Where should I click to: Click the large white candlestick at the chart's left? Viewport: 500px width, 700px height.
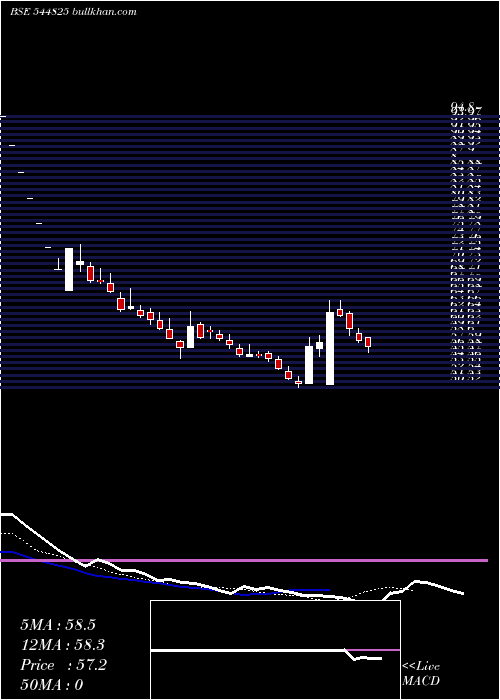(x=69, y=269)
